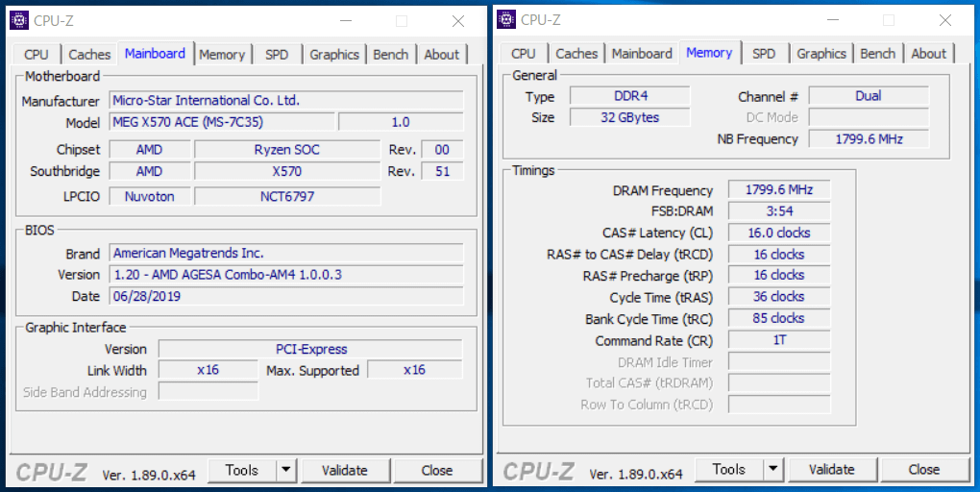Open SPD tab in left CPU-Z window
Screen dimensions: 980x492
coord(277,55)
